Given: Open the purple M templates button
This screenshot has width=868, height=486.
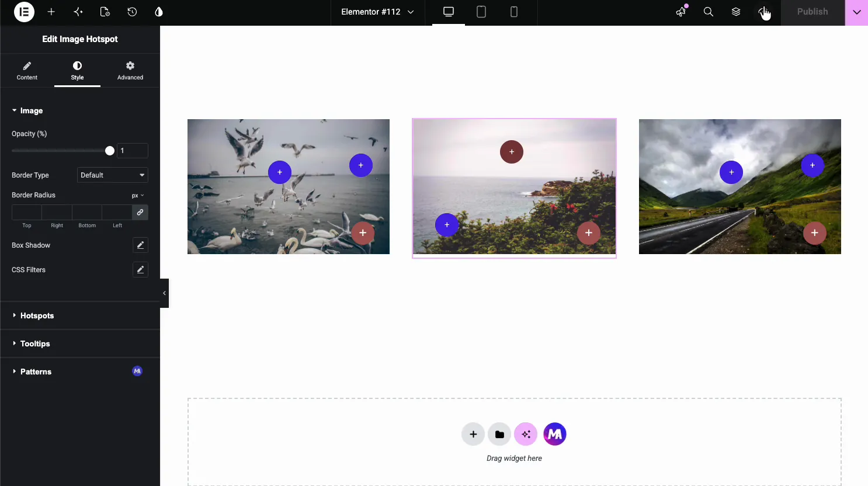Looking at the screenshot, I should pos(555,434).
